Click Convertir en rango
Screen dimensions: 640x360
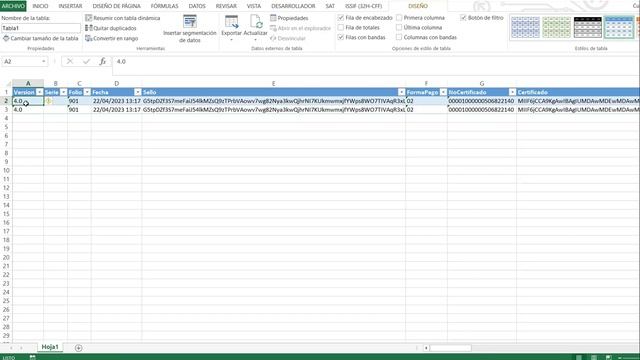point(111,38)
